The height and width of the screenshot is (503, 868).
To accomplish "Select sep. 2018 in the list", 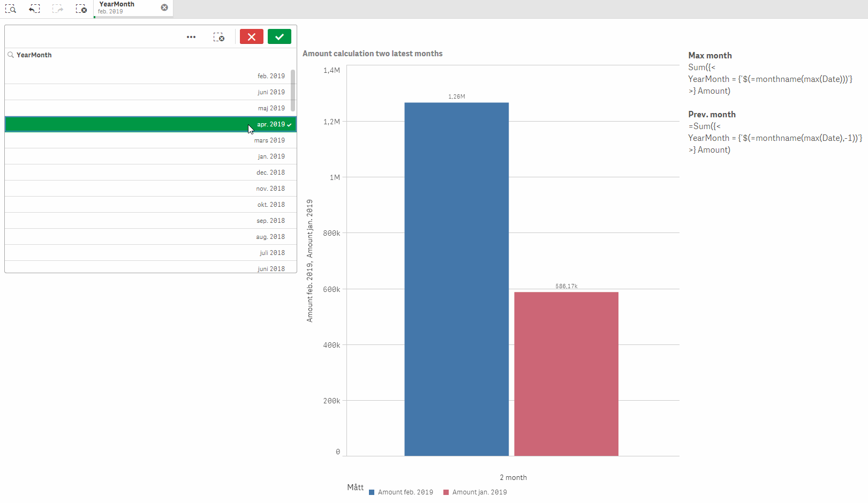I will 150,221.
